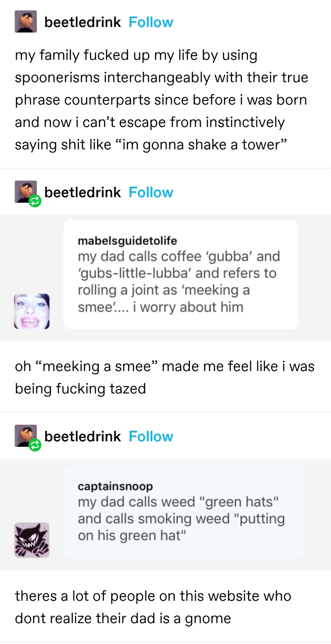Follow beetledrink from the spoonerisms post header

(151, 22)
